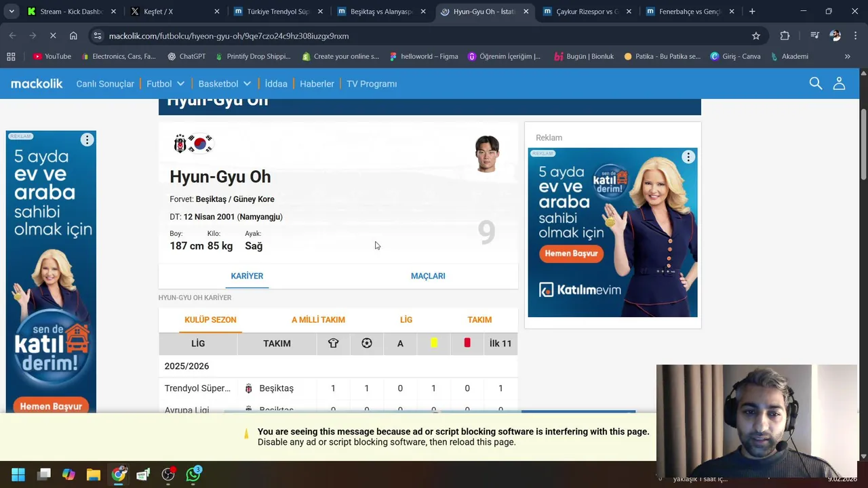The image size is (868, 488).
Task: Open Haberler navigation link
Action: click(x=317, y=83)
